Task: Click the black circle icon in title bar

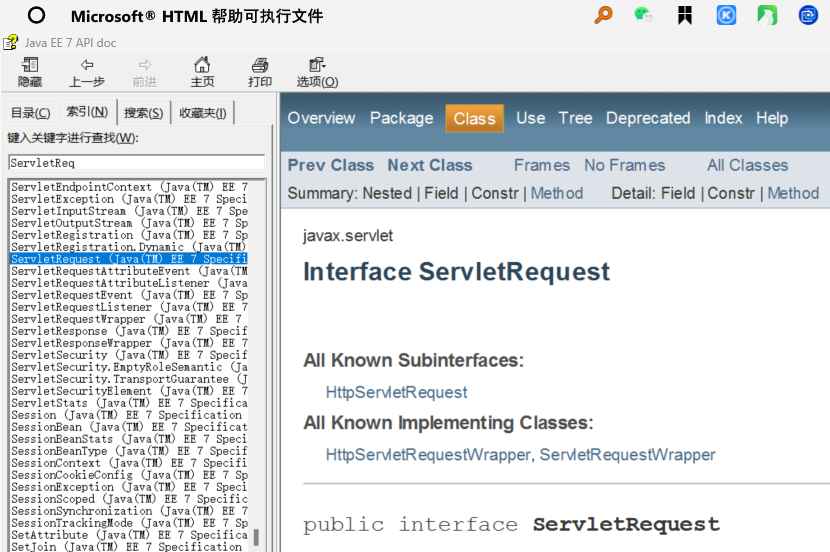Action: tap(37, 15)
